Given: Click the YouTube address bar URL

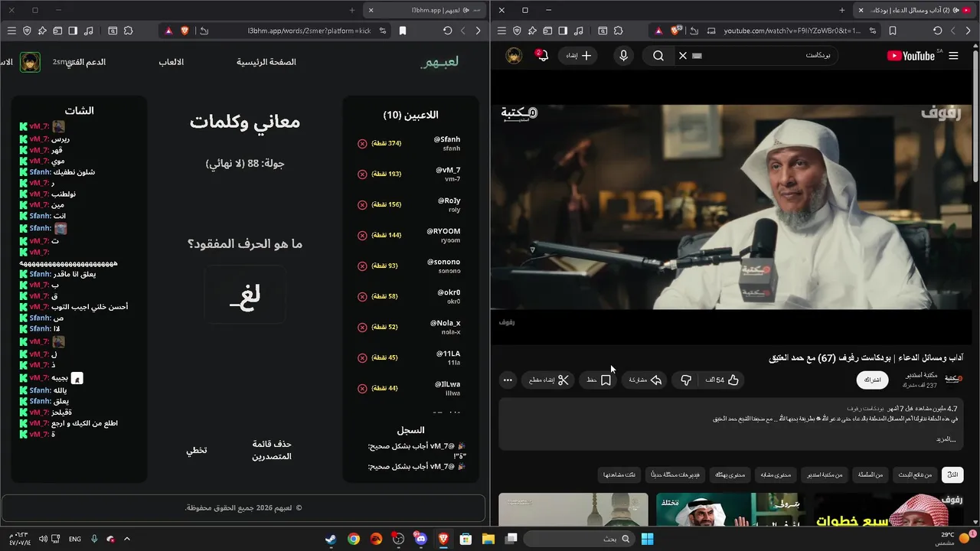Looking at the screenshot, I should tap(792, 31).
